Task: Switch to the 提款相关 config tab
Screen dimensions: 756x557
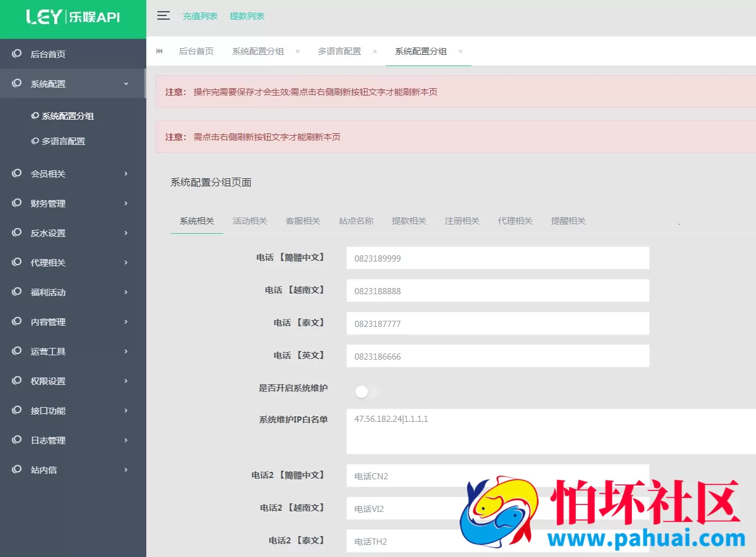Action: [x=409, y=221]
